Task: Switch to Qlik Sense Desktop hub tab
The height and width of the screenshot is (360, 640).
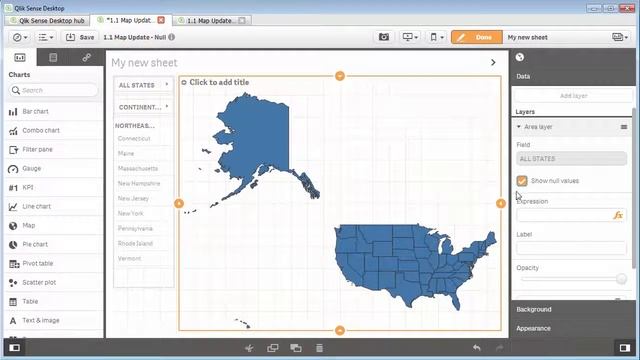Action: [x=47, y=20]
